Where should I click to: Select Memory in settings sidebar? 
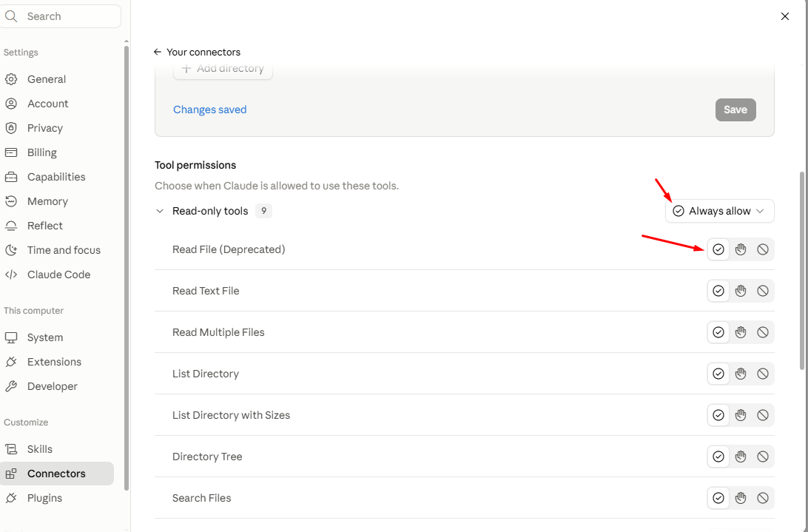tap(57, 201)
